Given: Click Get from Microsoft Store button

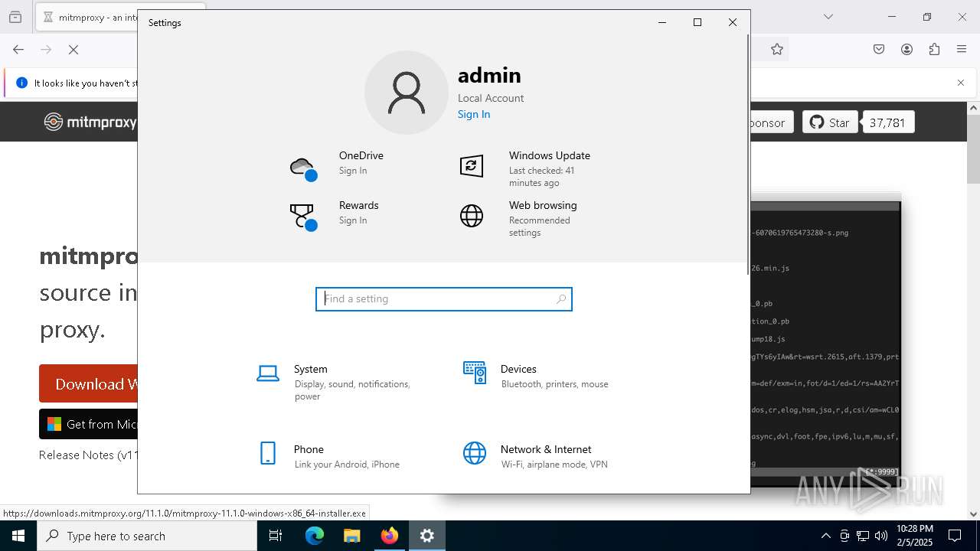Looking at the screenshot, I should click(89, 424).
